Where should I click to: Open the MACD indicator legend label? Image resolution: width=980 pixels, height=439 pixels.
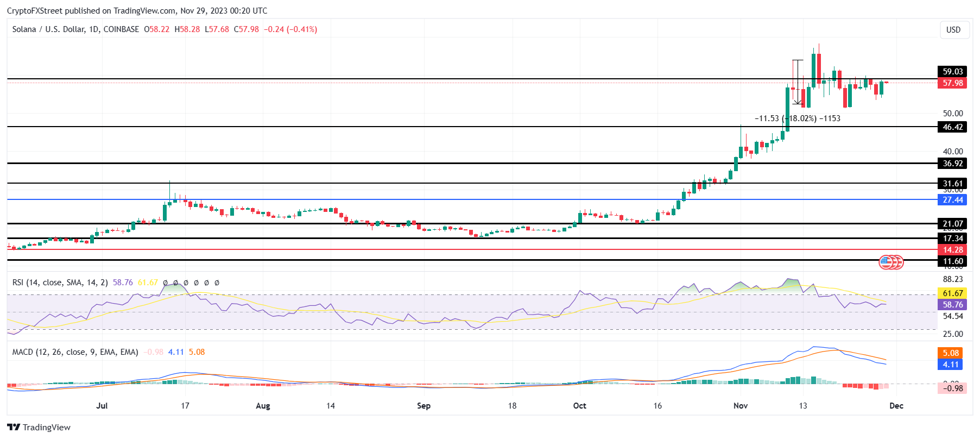[x=75, y=352]
